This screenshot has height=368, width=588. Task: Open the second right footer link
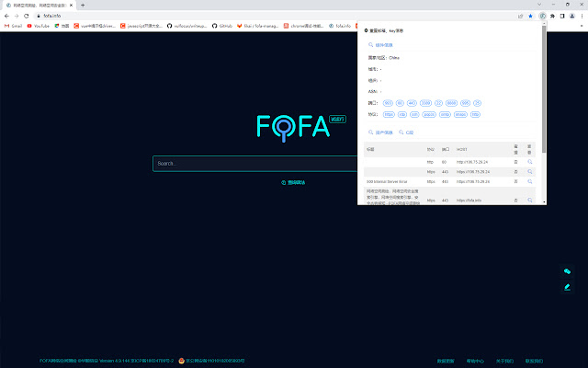point(475,362)
